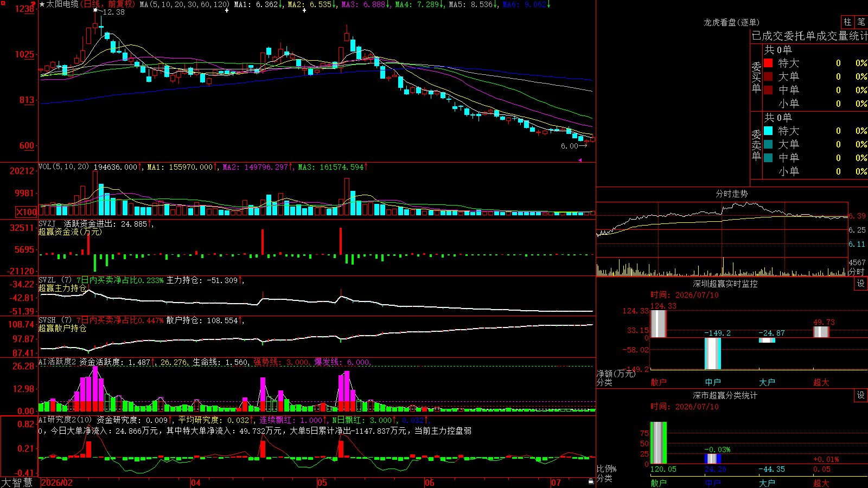Select the -24.87 大户 bar in 实时监控

pos(767,341)
